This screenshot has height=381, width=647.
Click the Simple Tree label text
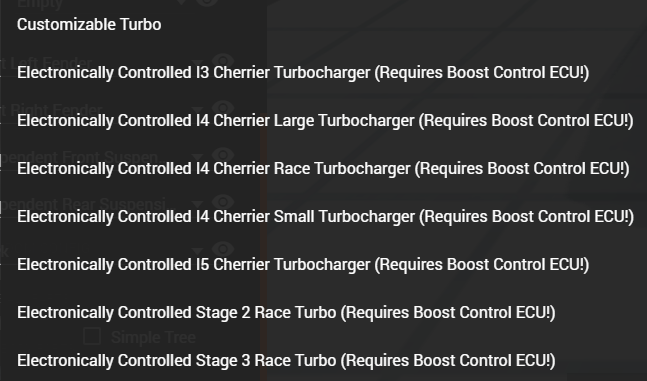[x=153, y=337]
